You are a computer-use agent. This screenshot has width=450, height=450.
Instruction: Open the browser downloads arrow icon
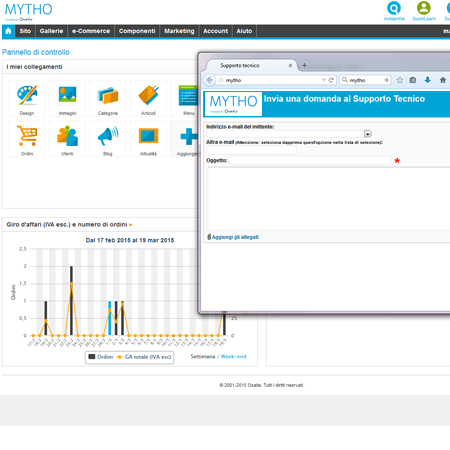[x=428, y=80]
